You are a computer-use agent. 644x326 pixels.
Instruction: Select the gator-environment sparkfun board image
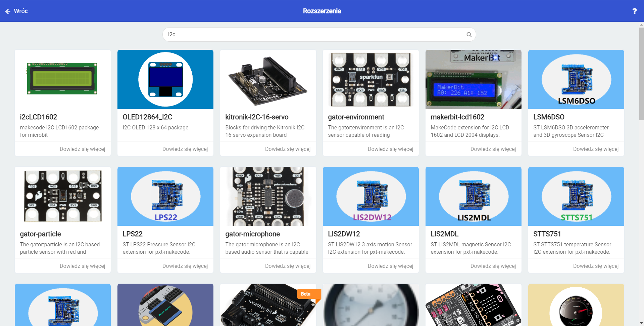[x=371, y=79]
